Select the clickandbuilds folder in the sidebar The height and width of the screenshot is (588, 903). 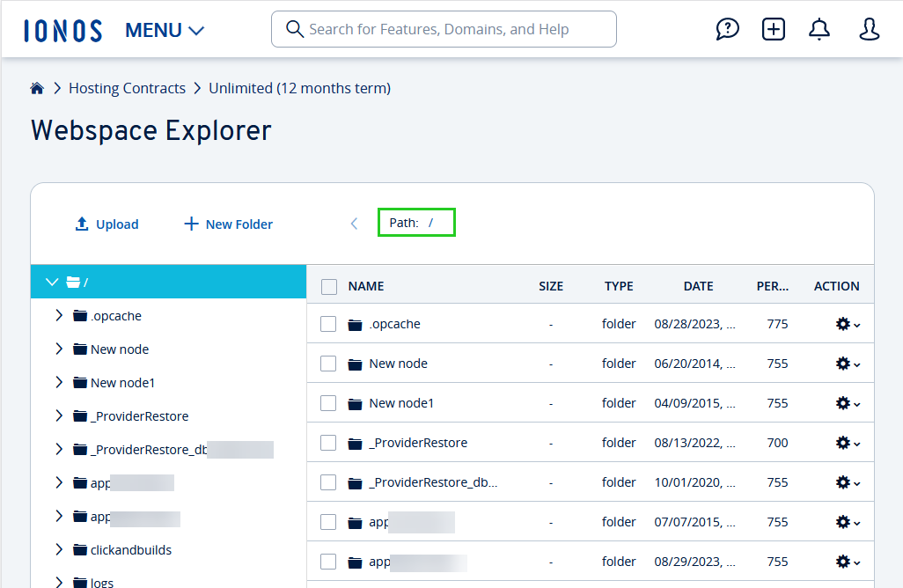pos(131,549)
